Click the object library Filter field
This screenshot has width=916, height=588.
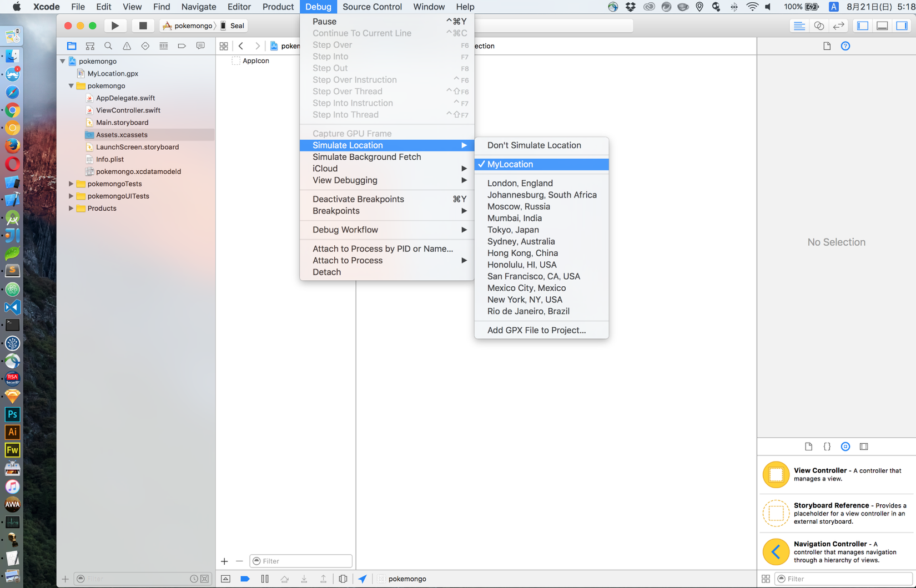pos(843,579)
